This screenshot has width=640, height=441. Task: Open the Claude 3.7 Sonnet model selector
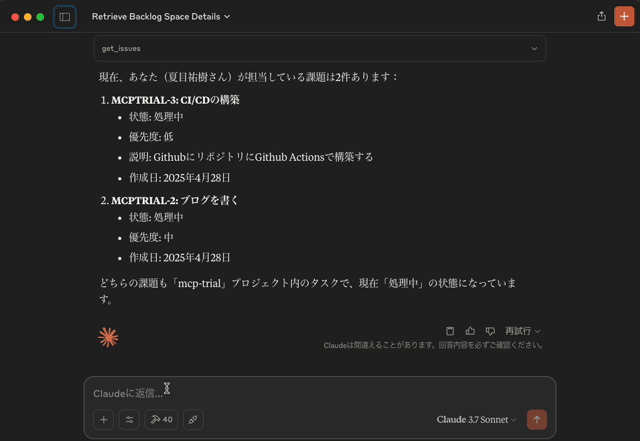476,419
